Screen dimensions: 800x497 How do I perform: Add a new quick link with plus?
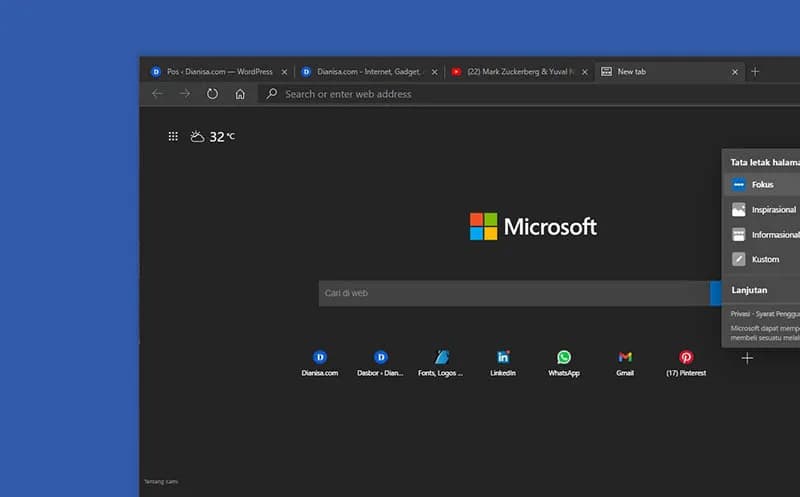coord(747,358)
